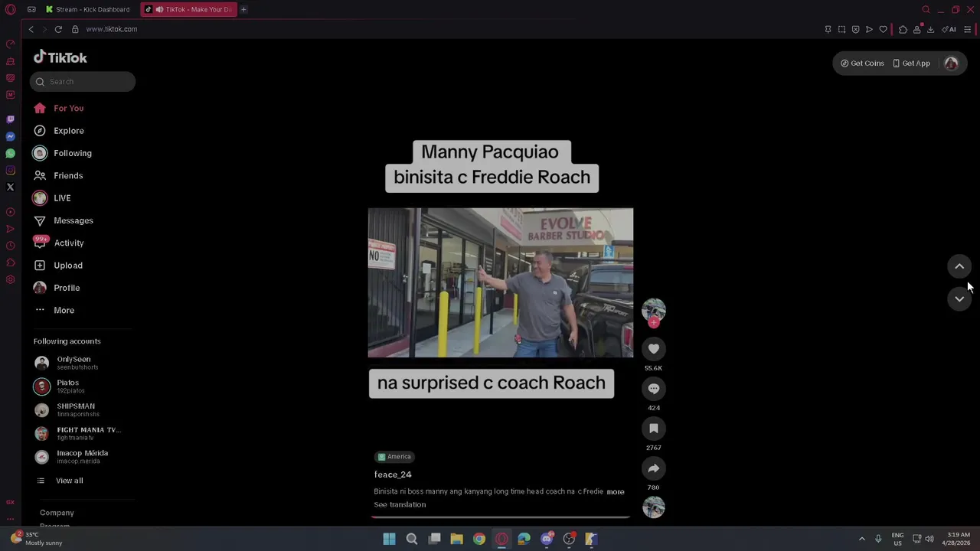Open the browser downloads icon
Screen dimensions: 980x551
[930, 29]
